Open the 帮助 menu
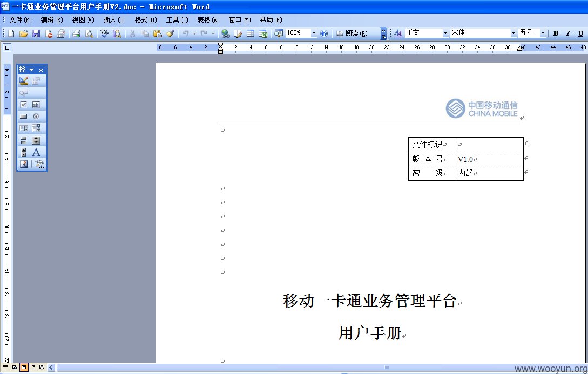This screenshot has height=374, width=588. (271, 20)
